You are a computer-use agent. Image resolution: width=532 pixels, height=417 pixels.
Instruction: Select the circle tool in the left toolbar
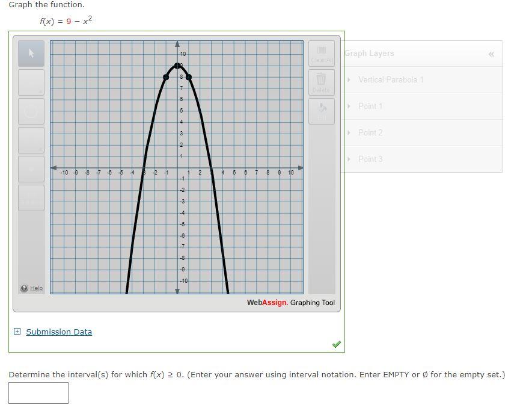coord(31,111)
